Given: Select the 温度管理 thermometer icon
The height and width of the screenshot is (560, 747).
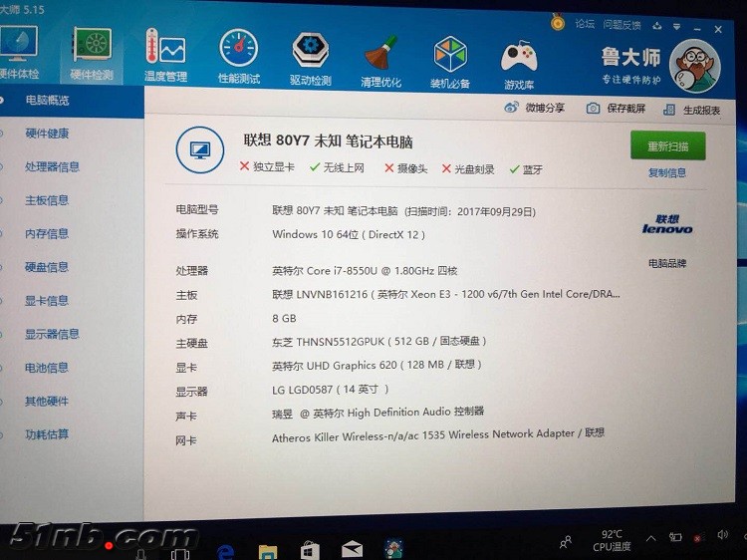Looking at the screenshot, I should (164, 50).
